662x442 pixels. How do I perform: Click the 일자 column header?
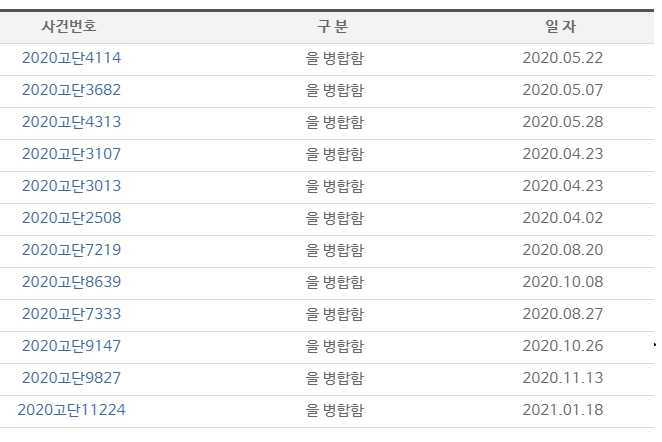561,26
